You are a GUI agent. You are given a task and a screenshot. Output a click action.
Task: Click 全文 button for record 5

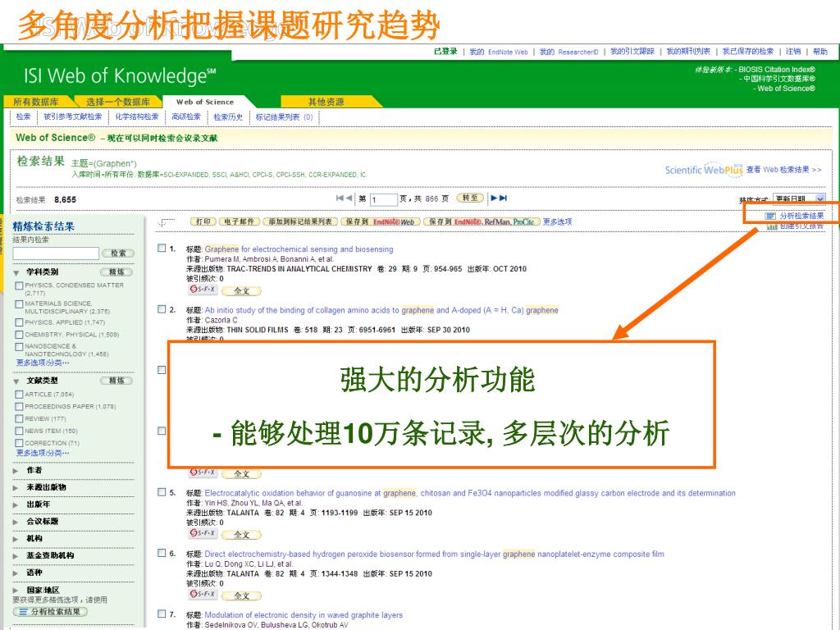pyautogui.click(x=242, y=535)
